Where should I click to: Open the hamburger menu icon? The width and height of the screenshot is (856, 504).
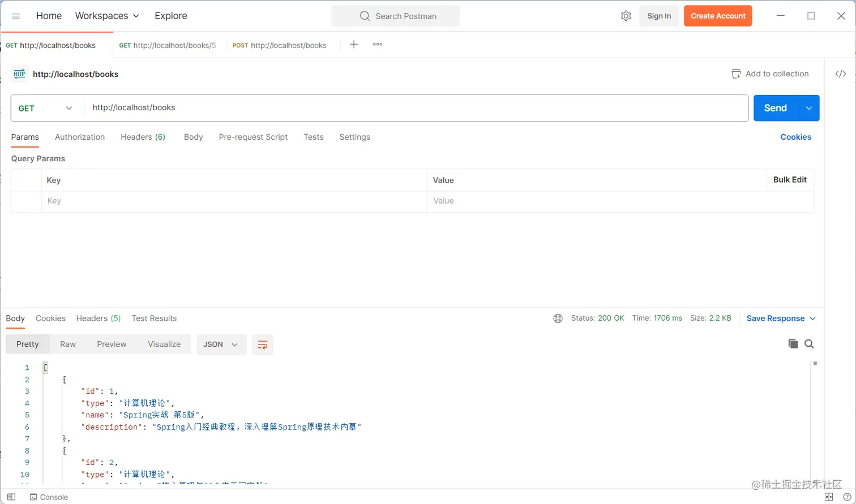click(16, 16)
